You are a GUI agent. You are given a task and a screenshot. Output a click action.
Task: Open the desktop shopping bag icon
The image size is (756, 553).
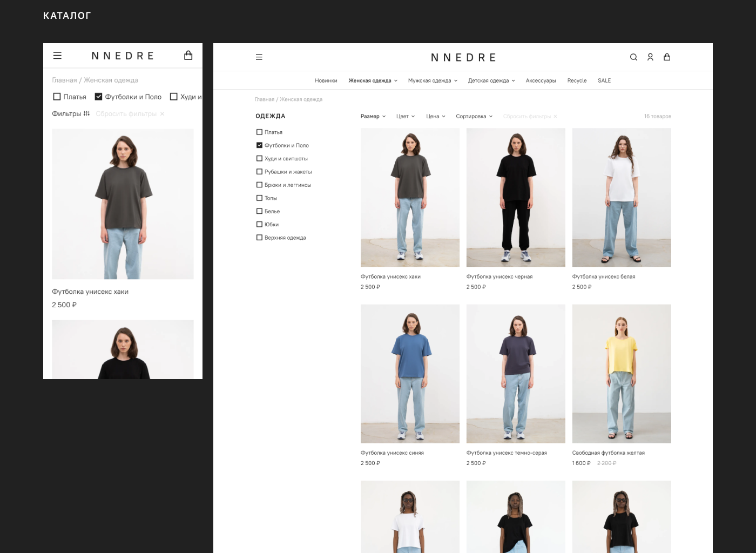pos(667,57)
